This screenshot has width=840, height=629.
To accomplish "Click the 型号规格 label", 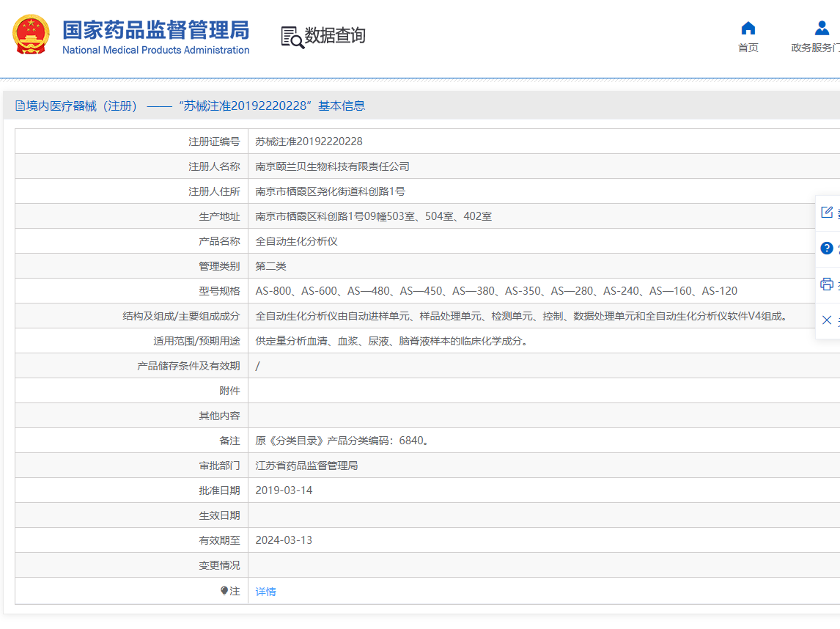I will pos(219,291).
